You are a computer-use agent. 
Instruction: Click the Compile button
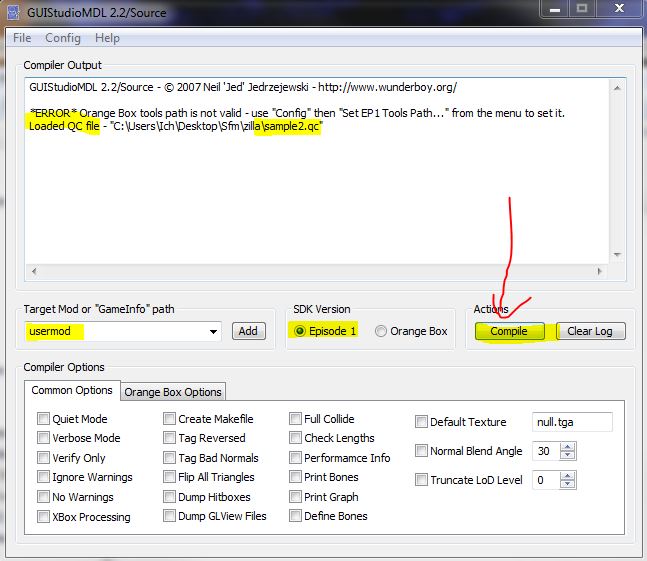(509, 331)
